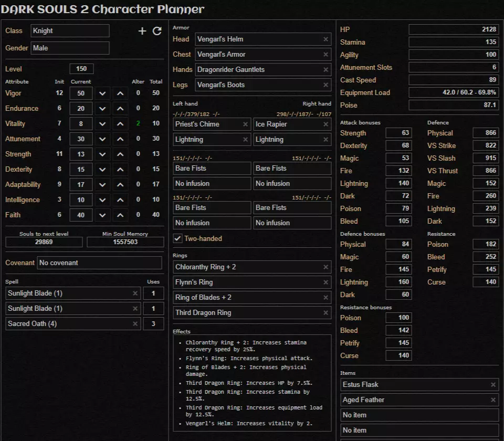The width and height of the screenshot is (504, 441).
Task: Decrease Vigor with the down arrow
Action: [102, 93]
